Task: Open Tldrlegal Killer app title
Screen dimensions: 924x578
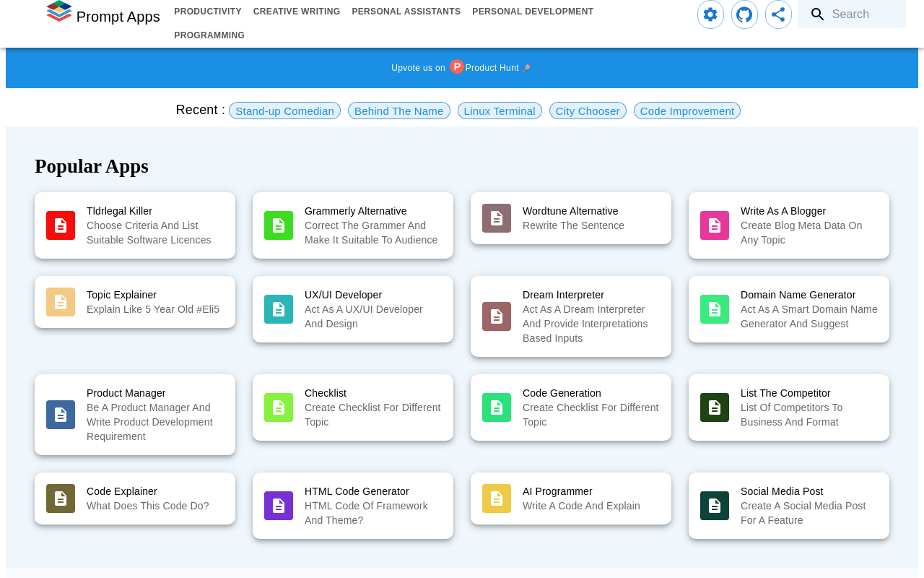Action: pos(119,211)
